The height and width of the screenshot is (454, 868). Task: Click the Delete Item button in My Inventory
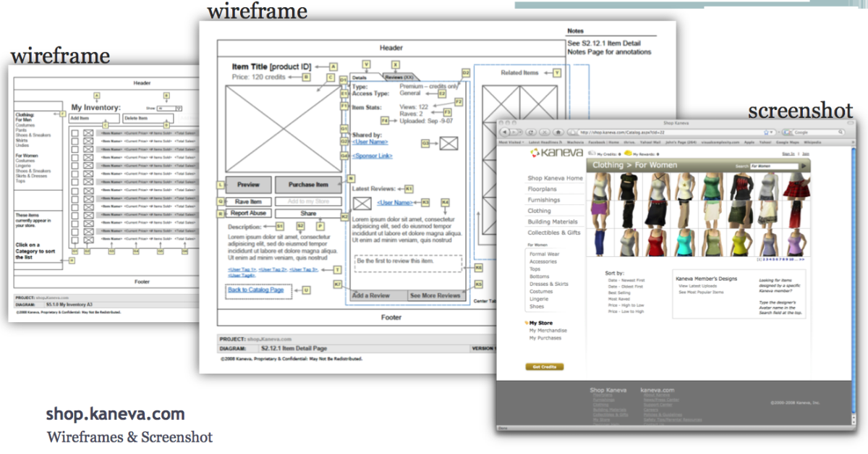tap(148, 118)
